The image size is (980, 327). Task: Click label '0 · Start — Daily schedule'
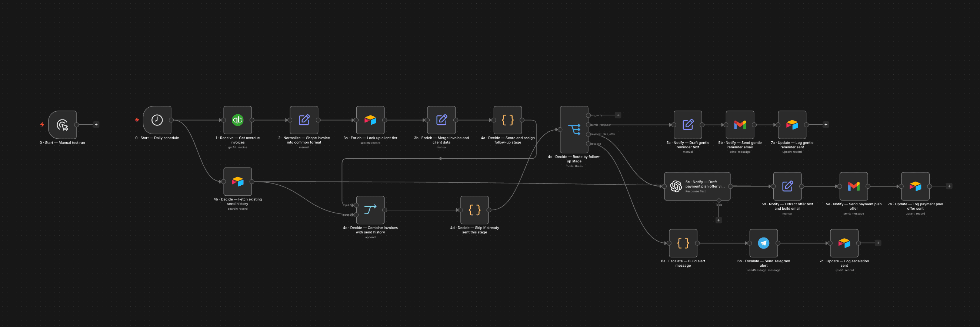[157, 138]
